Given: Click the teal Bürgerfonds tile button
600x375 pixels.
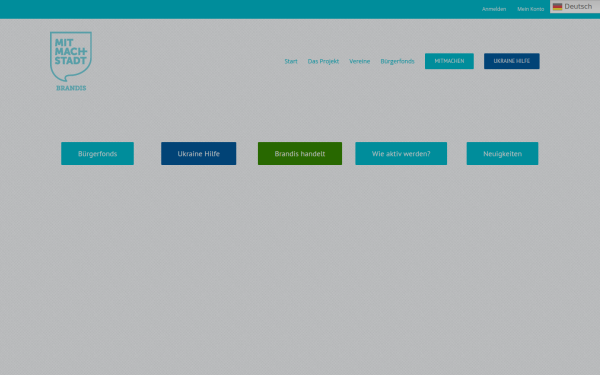Looking at the screenshot, I should 98,153.
